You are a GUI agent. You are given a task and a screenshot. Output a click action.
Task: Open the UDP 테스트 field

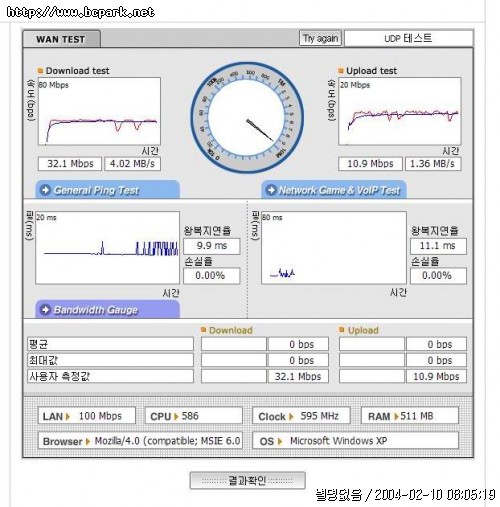tap(408, 38)
